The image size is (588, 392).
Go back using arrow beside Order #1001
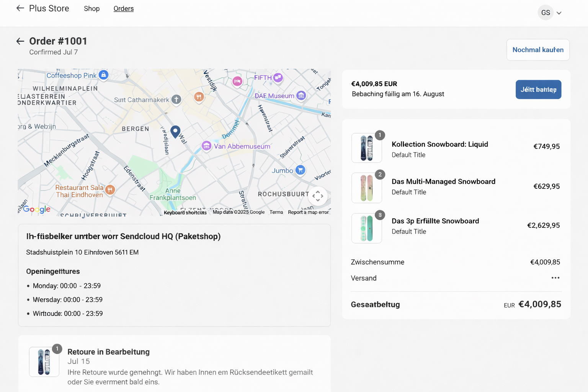coord(20,41)
